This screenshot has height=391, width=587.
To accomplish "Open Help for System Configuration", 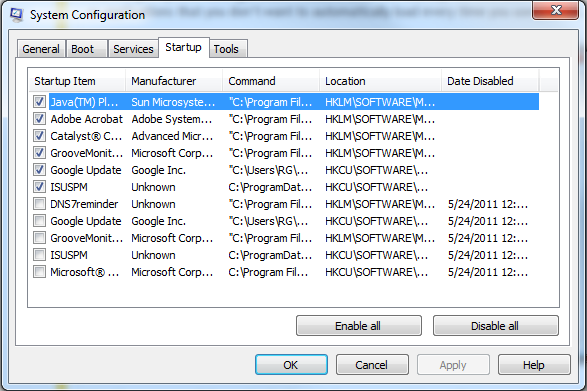I will [x=534, y=365].
